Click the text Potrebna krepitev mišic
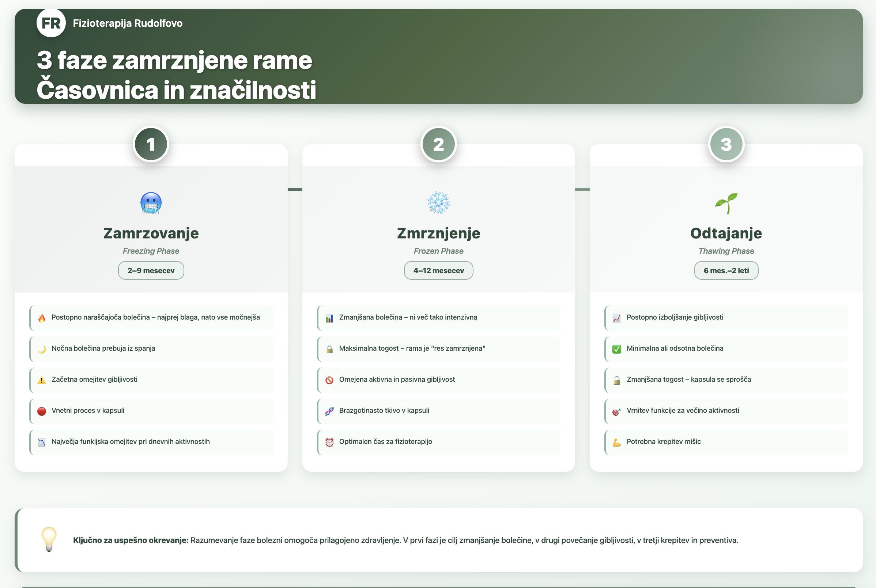876x588 pixels. 664,441
